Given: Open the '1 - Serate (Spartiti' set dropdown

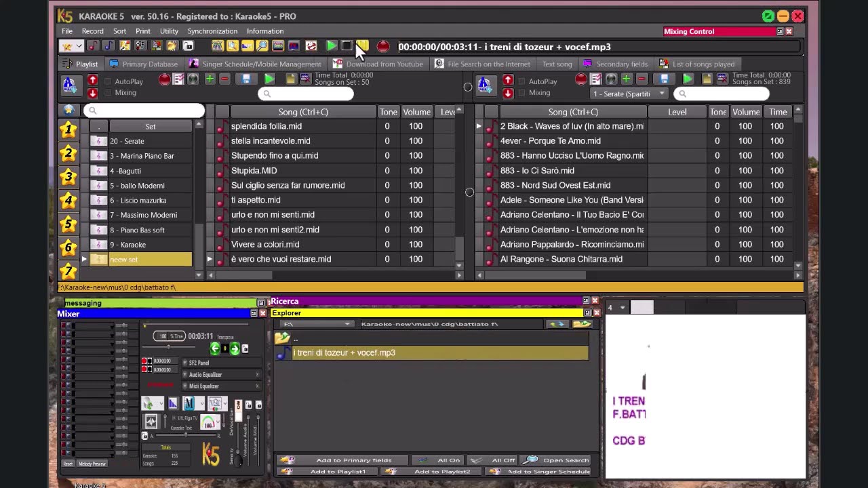Looking at the screenshot, I should [629, 94].
